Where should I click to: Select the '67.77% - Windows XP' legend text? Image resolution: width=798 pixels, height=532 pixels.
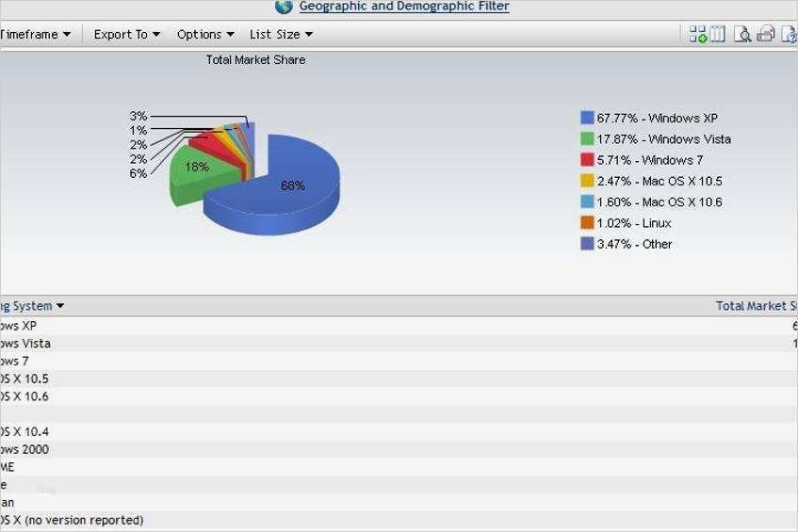tap(657, 118)
